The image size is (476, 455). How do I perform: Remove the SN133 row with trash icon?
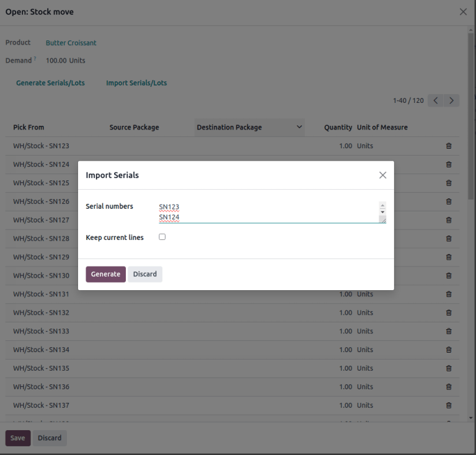(449, 332)
